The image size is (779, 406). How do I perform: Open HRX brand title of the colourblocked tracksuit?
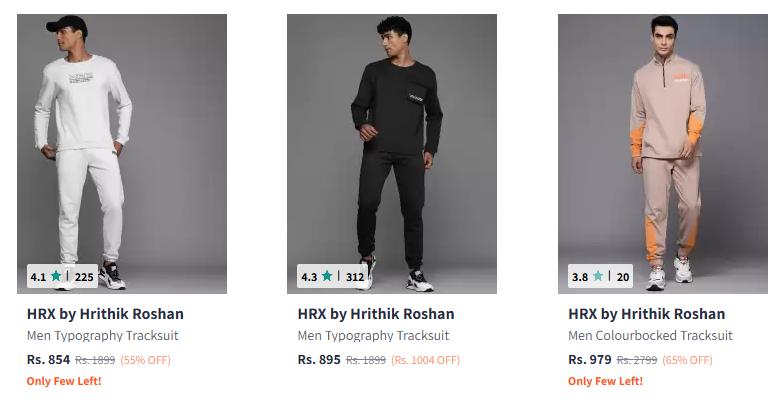(x=646, y=314)
